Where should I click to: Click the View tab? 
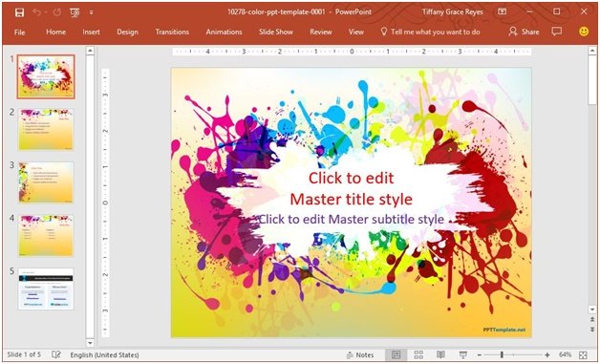(x=355, y=32)
